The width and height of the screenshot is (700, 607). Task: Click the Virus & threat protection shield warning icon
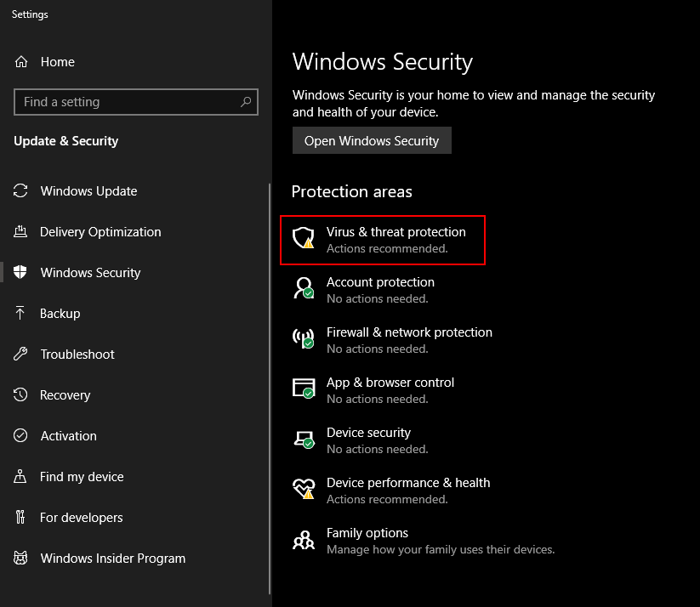(x=304, y=237)
